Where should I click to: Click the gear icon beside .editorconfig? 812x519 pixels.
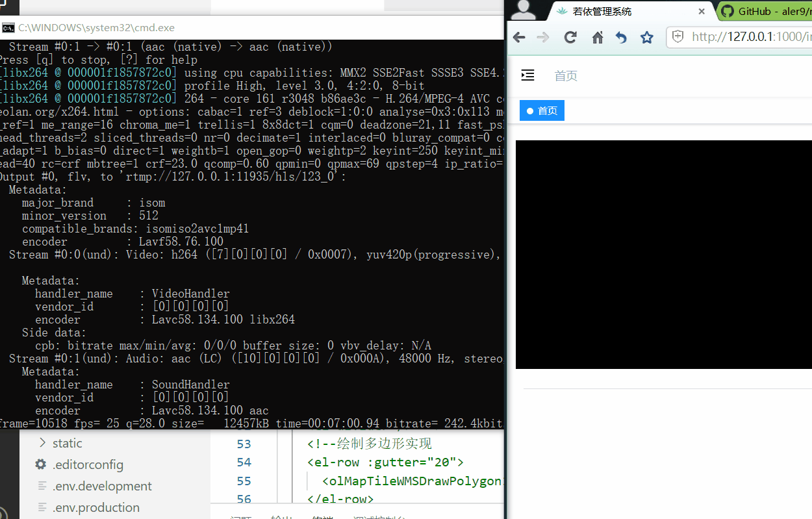[x=41, y=464]
